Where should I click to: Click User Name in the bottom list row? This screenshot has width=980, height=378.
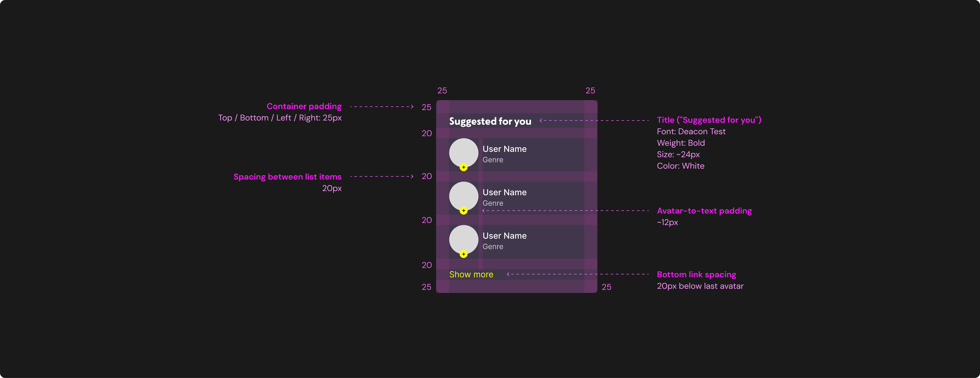coord(504,236)
